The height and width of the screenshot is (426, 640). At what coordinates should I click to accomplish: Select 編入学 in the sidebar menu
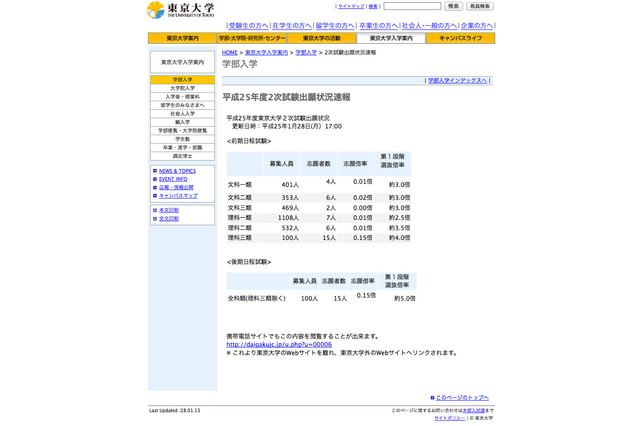[x=182, y=122]
